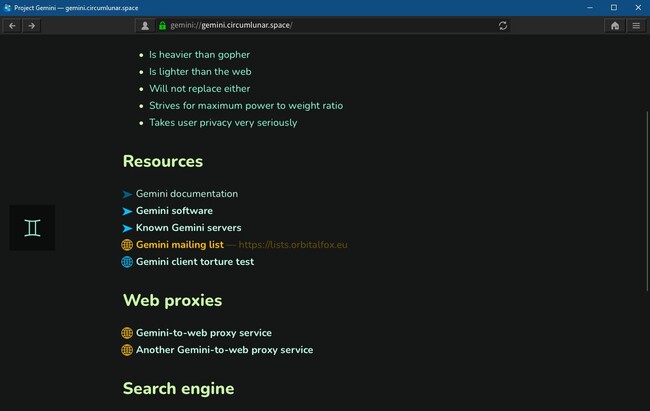Click the orange globe beside Gemini mailing list
Viewport: 650px width, 411px height.
[x=127, y=245]
